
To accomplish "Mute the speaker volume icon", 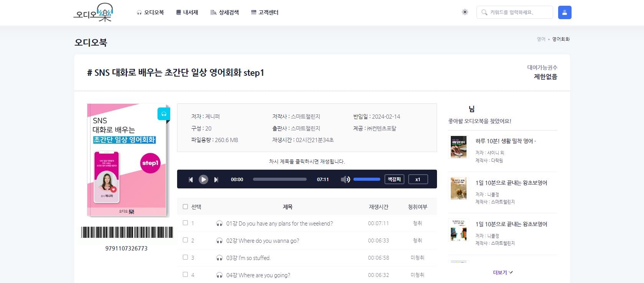I will (345, 179).
